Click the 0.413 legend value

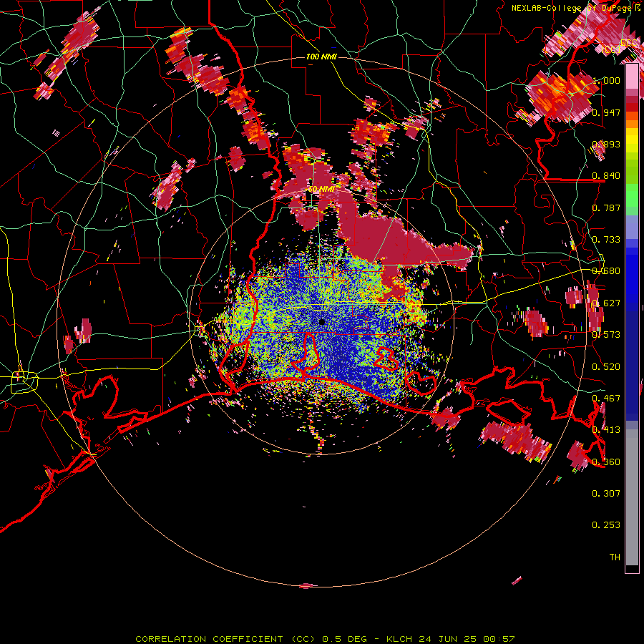pos(606,430)
